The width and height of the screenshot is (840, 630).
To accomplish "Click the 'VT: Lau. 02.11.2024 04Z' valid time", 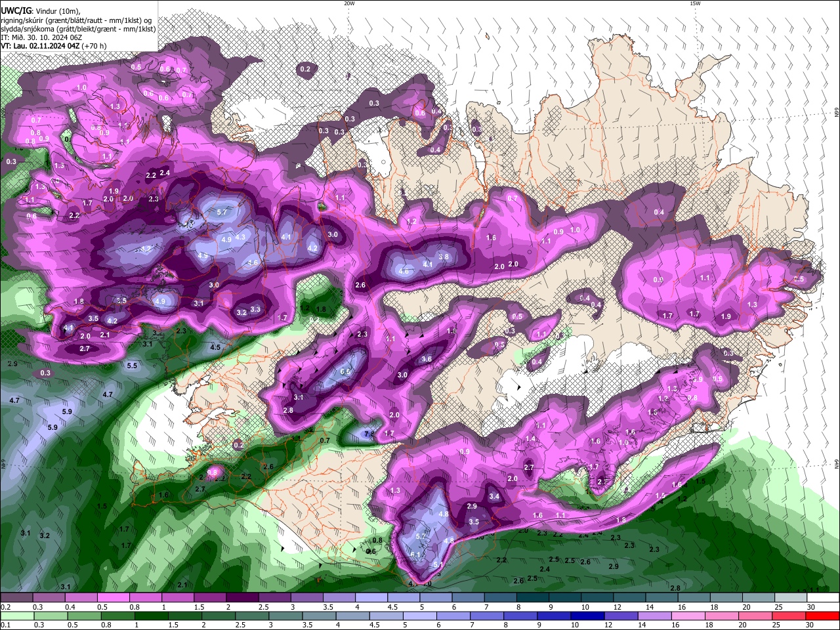I will point(41,46).
